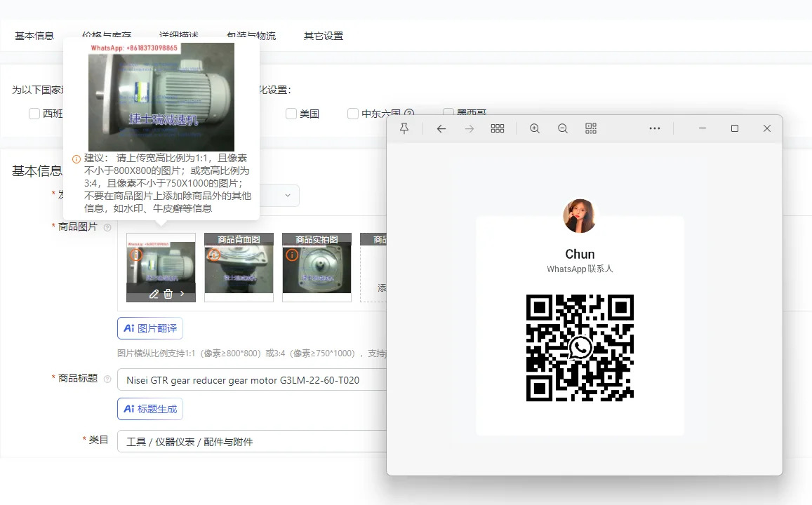Zoom out in the image viewer

point(563,128)
